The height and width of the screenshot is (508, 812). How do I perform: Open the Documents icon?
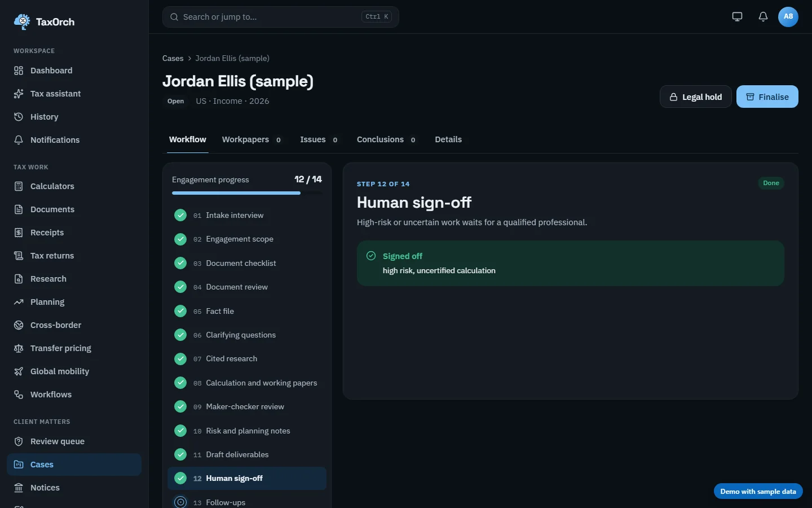click(x=19, y=209)
